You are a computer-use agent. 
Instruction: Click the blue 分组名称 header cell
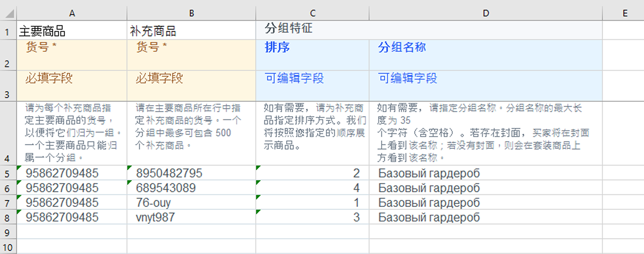[x=402, y=47]
